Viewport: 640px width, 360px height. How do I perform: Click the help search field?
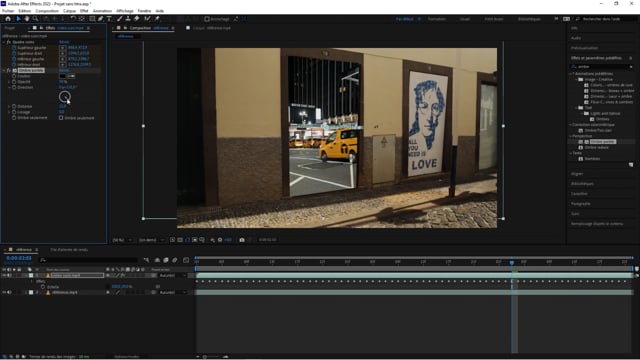(x=605, y=19)
